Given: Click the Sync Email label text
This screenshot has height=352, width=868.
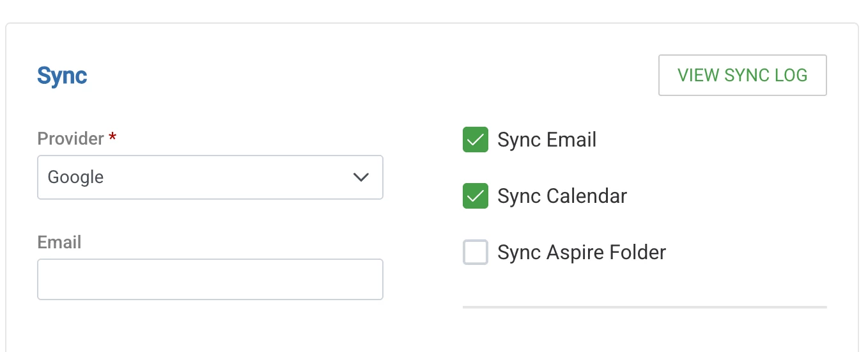Looking at the screenshot, I should [546, 140].
